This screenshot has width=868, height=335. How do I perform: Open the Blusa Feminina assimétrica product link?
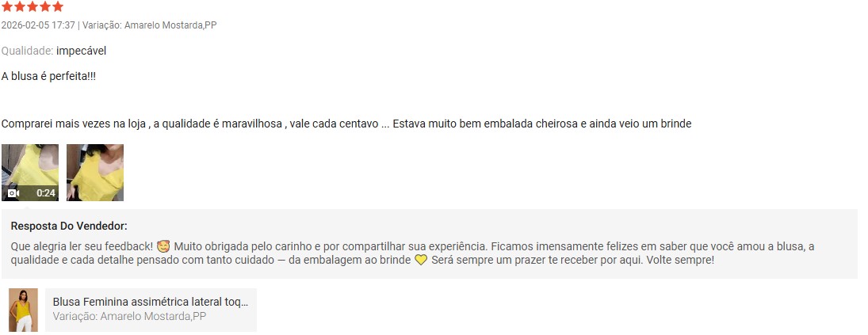tap(151, 303)
